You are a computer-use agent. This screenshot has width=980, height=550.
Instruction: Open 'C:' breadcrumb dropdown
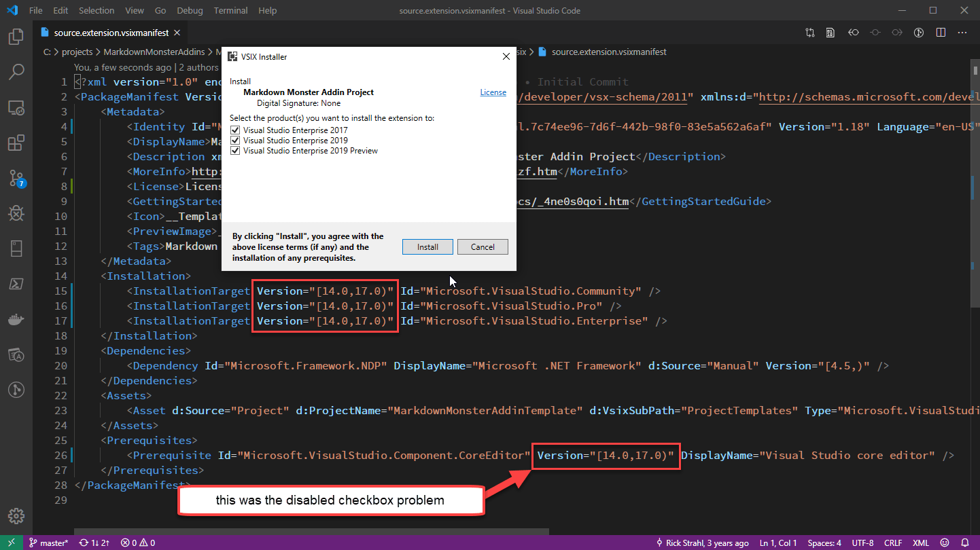(47, 52)
